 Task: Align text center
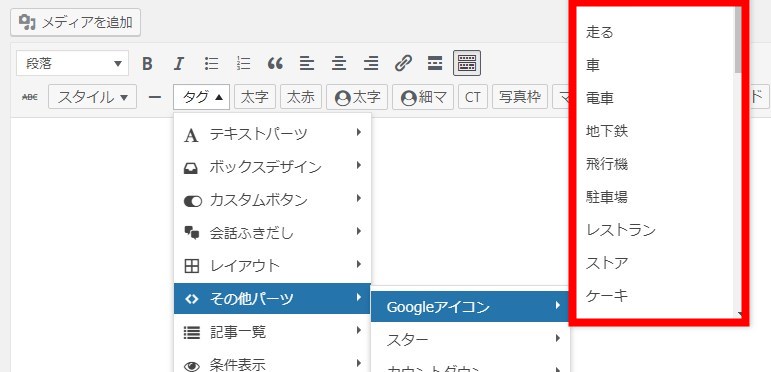coord(339,63)
